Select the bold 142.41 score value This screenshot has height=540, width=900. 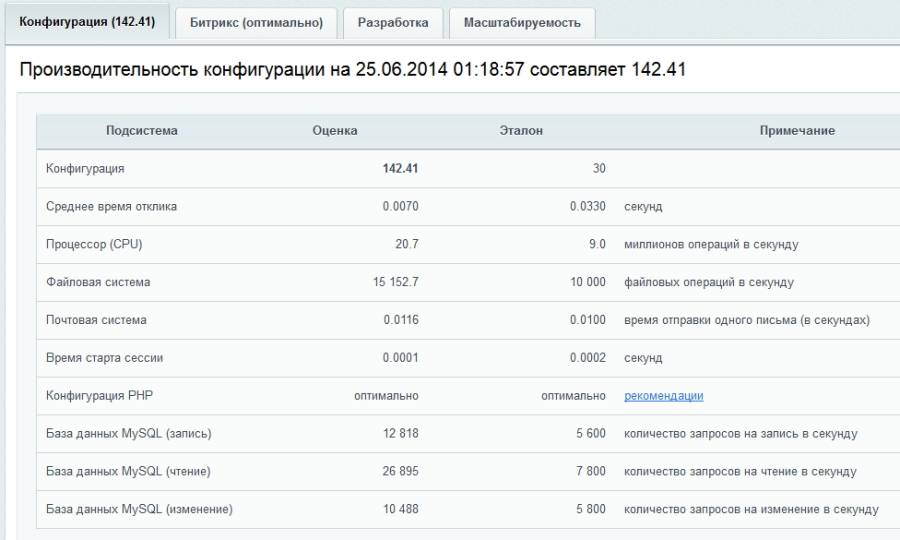(x=400, y=169)
